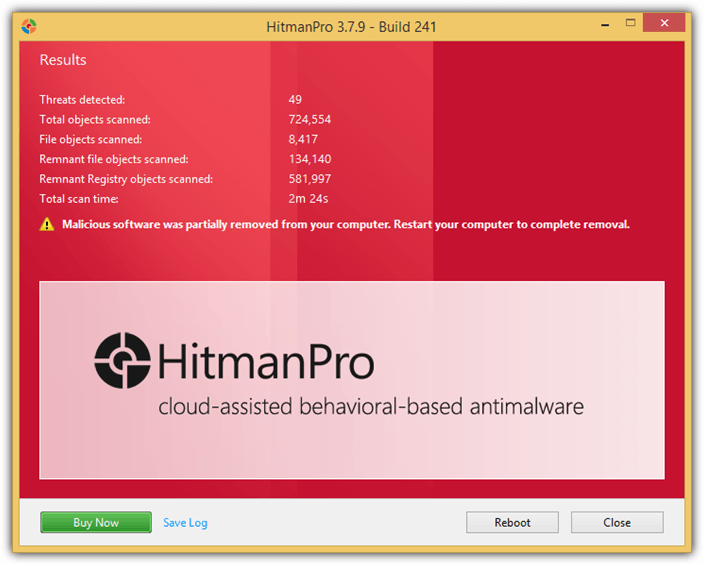The height and width of the screenshot is (564, 704).
Task: Click the Close button at bottom right
Action: point(616,522)
